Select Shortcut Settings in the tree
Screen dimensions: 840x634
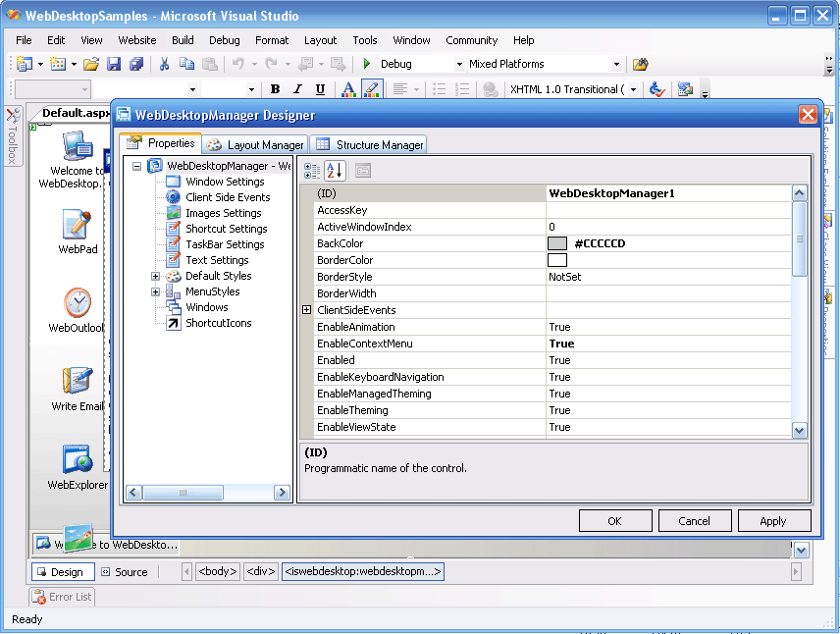tap(226, 229)
